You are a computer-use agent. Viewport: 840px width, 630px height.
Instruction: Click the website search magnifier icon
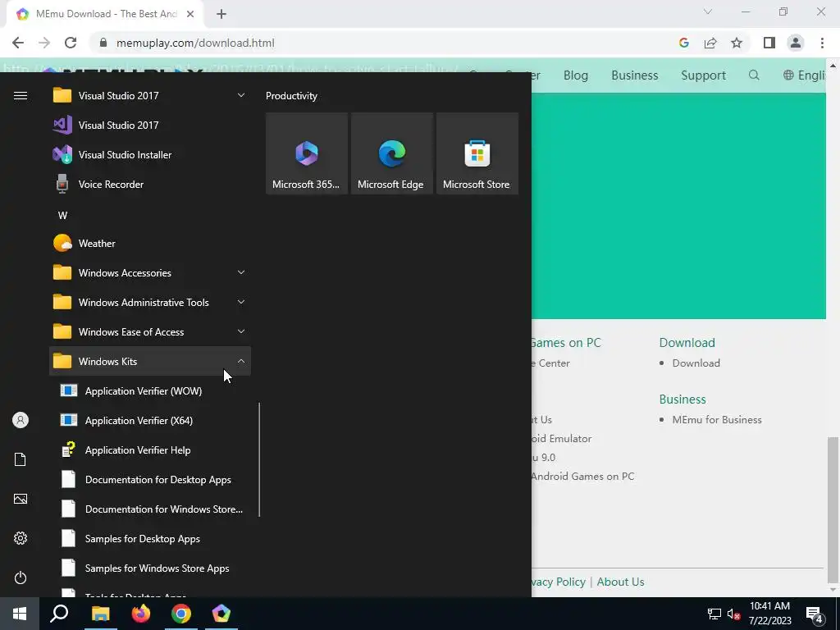(755, 75)
